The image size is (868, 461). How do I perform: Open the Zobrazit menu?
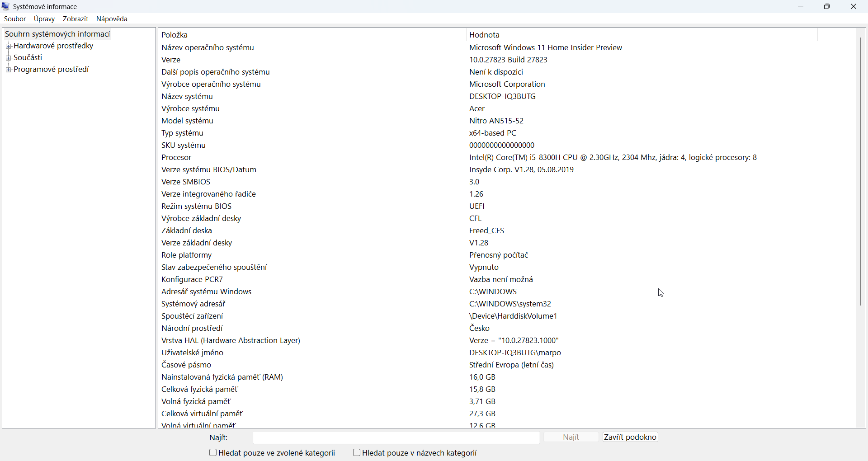[x=75, y=19]
